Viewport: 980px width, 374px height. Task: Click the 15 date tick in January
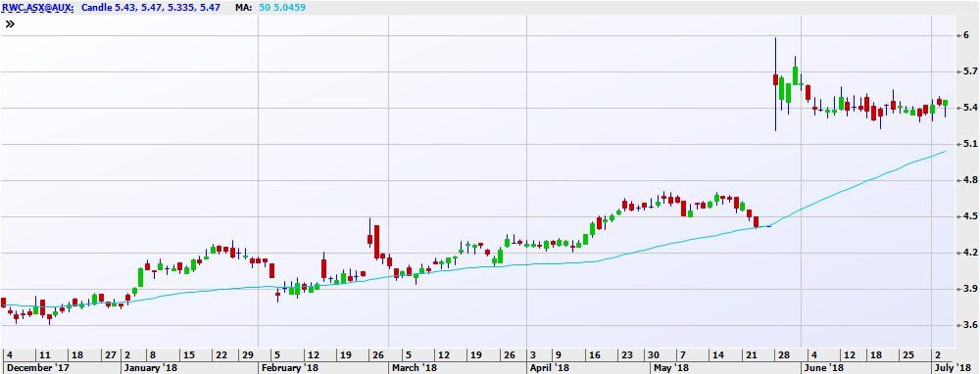[x=188, y=354]
